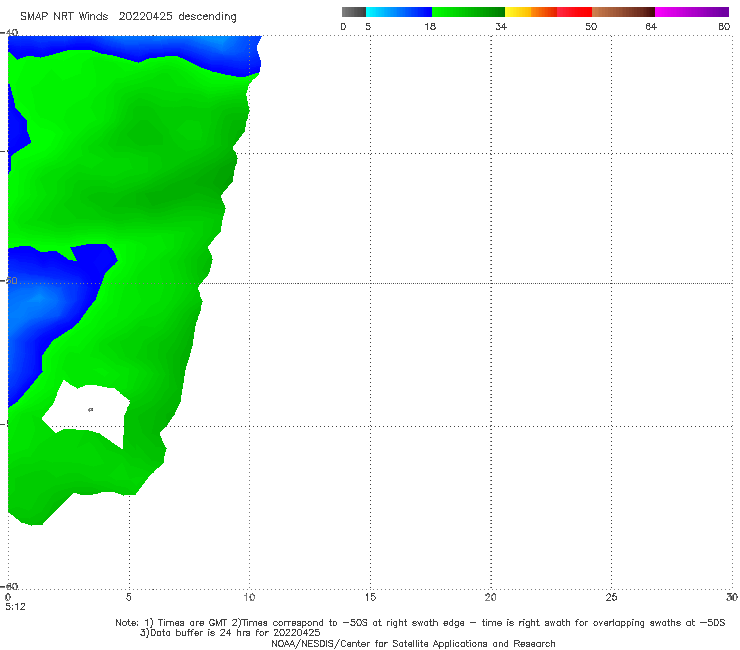Click the red segment of the color bar
The height and width of the screenshot is (650, 740).
(x=574, y=12)
